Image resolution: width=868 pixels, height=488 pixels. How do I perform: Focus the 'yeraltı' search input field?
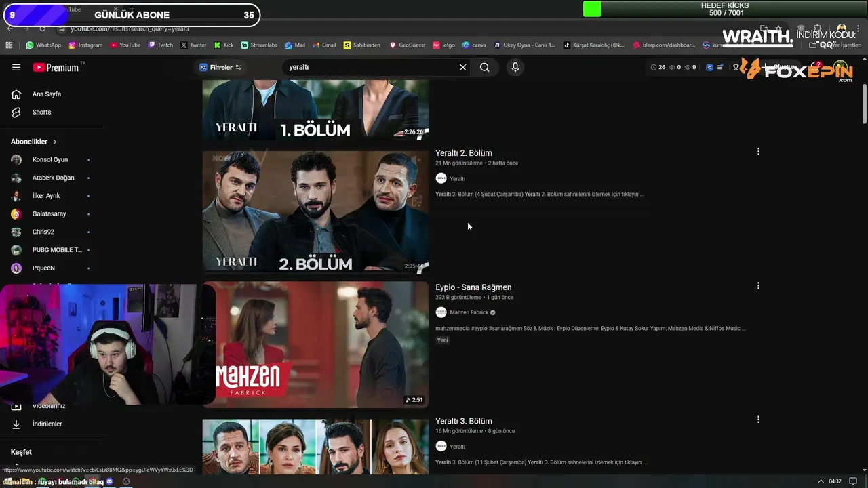(372, 67)
